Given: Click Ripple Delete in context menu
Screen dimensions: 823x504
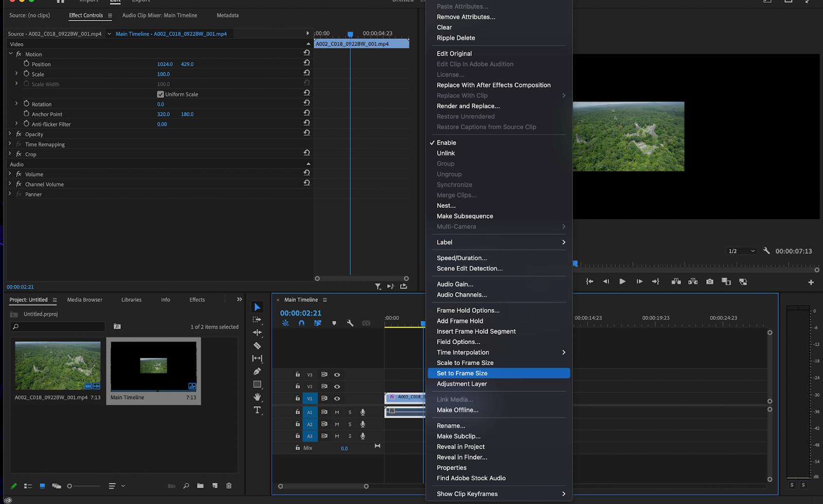Looking at the screenshot, I should click(499, 38).
